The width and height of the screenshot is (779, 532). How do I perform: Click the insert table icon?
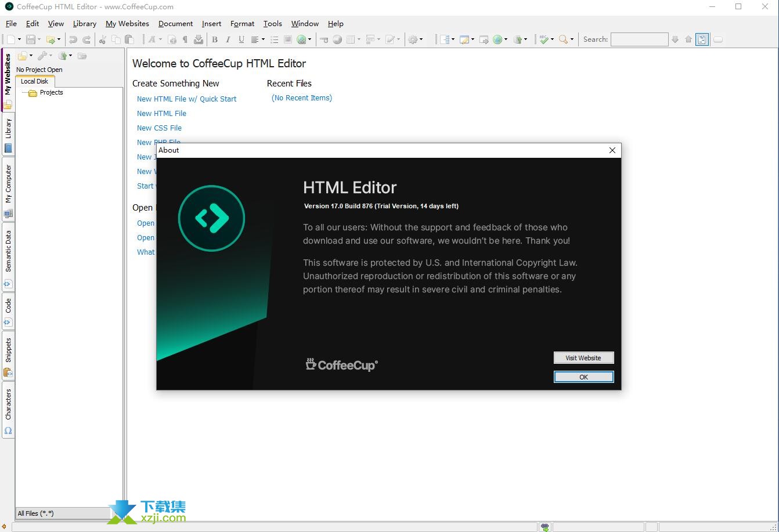351,39
